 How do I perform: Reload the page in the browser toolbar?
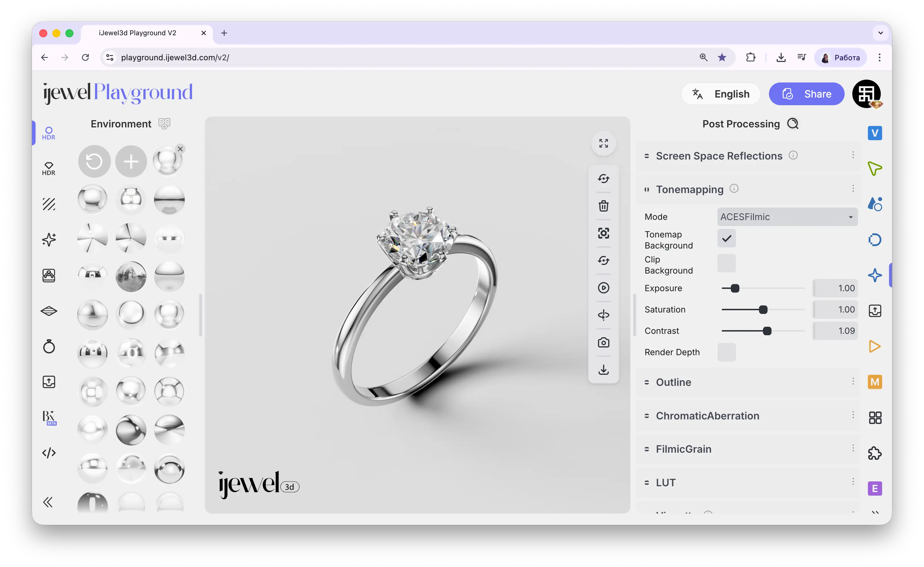coord(86,57)
